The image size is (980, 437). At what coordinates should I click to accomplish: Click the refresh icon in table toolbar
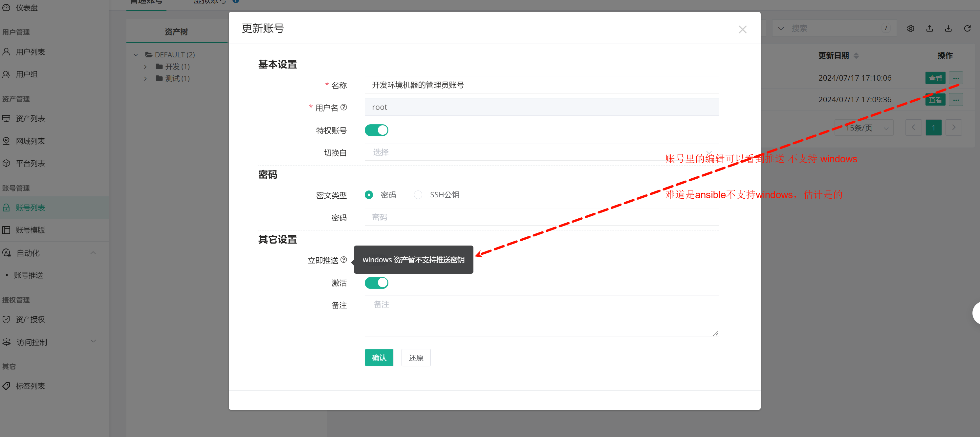(967, 29)
